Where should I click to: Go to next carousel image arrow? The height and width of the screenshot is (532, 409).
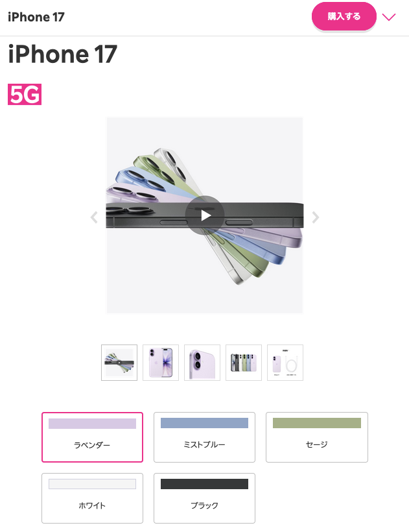(x=316, y=217)
